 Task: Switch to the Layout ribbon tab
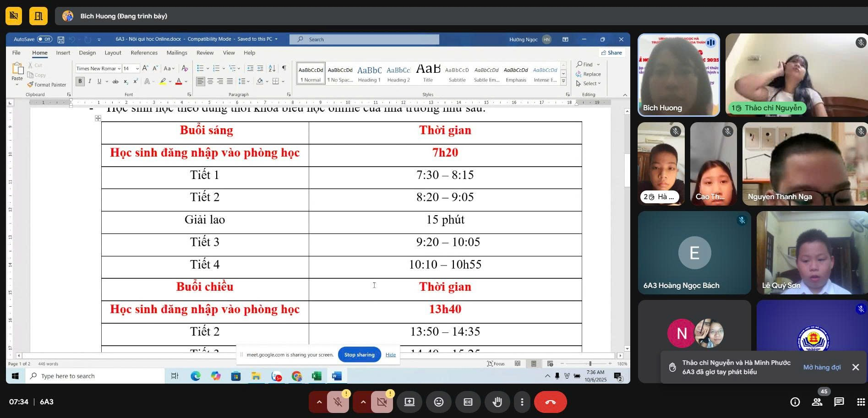point(113,53)
